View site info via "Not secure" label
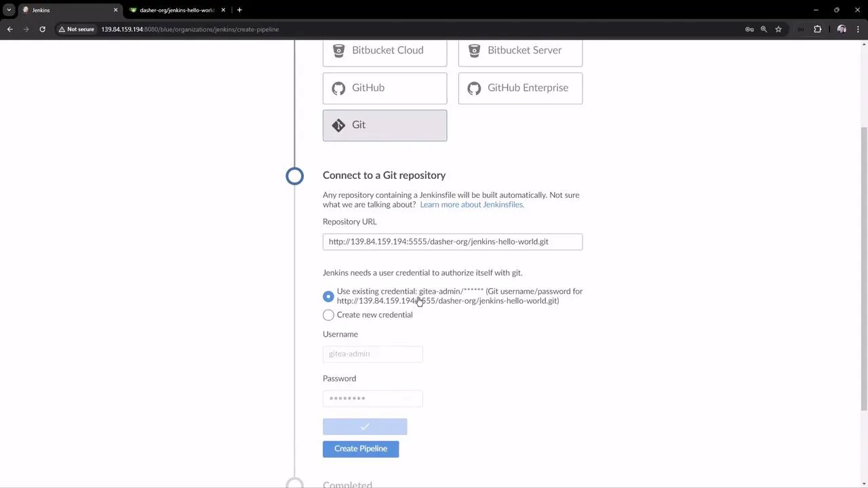 point(76,29)
